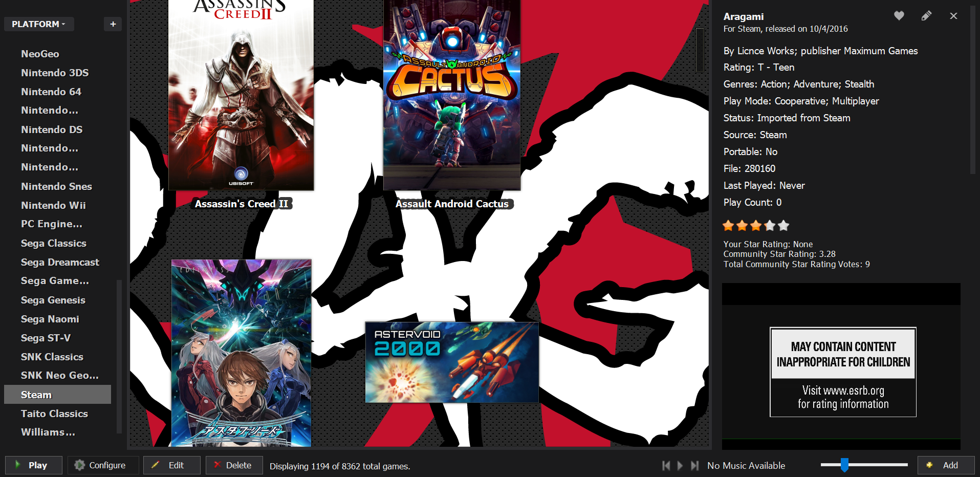Select the SNK Classics platform

click(x=52, y=357)
